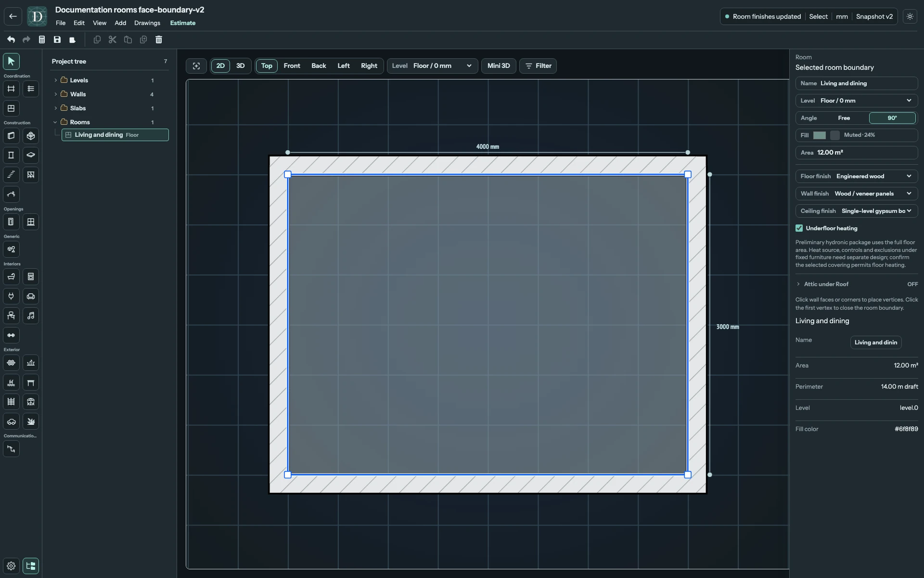924x578 pixels.
Task: Set Angle mode to Free
Action: pos(844,118)
